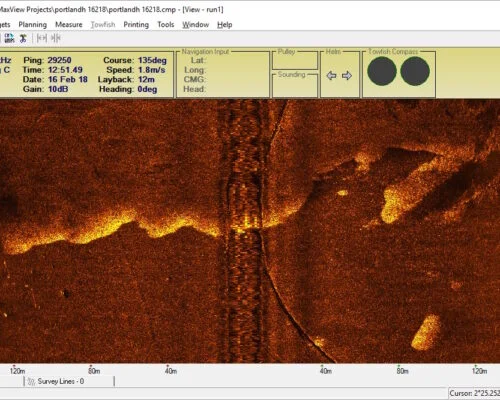Click the expand-outward arrows toolbar icon
500x400 pixels.
click(42, 38)
